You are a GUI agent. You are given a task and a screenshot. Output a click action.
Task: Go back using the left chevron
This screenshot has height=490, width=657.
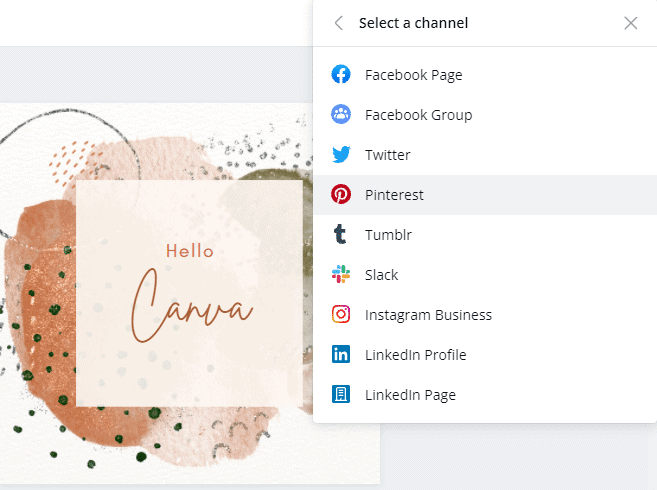pos(339,23)
